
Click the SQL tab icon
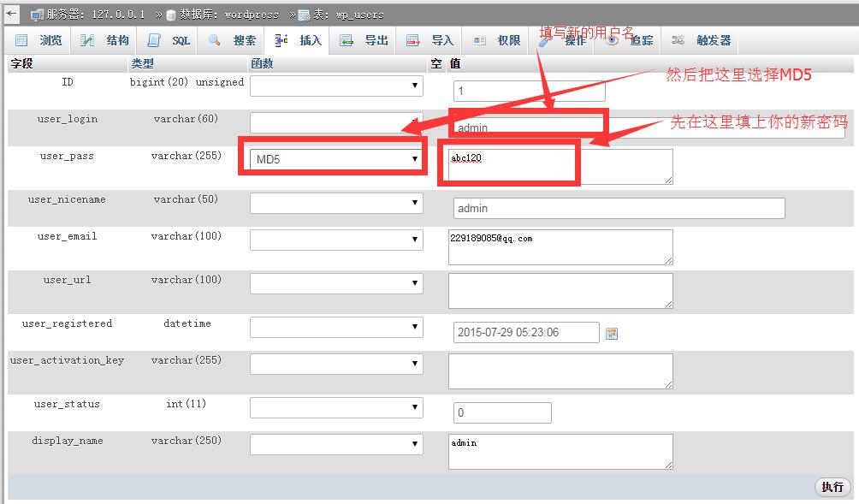(x=154, y=40)
